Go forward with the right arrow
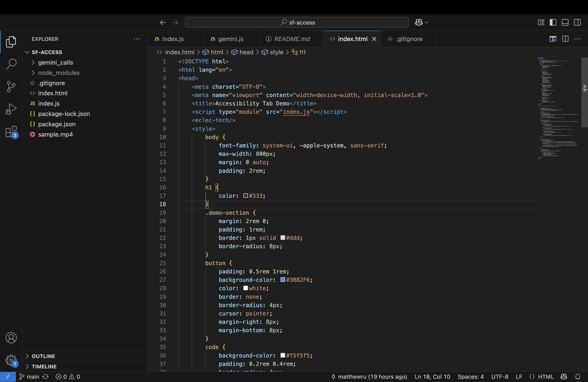The height and width of the screenshot is (382, 588). coord(175,23)
